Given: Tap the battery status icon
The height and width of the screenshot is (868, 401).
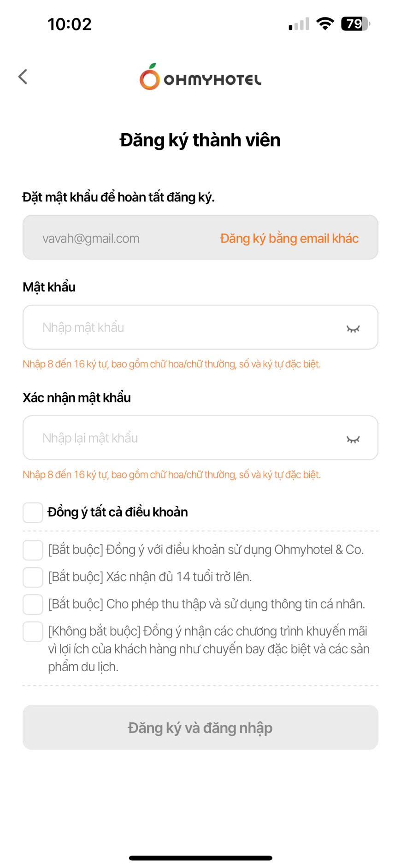Looking at the screenshot, I should click(x=355, y=24).
